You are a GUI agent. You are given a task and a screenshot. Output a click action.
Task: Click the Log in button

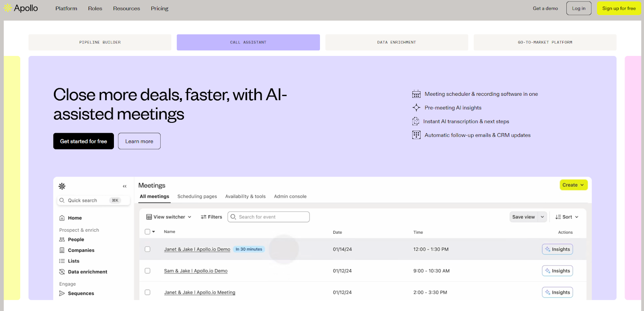[579, 8]
